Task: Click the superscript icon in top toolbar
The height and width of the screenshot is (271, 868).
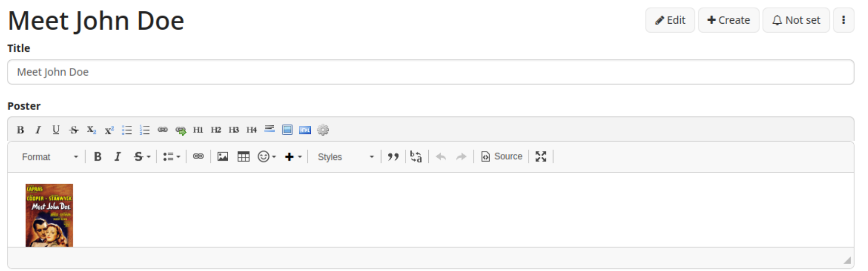Action: click(109, 130)
